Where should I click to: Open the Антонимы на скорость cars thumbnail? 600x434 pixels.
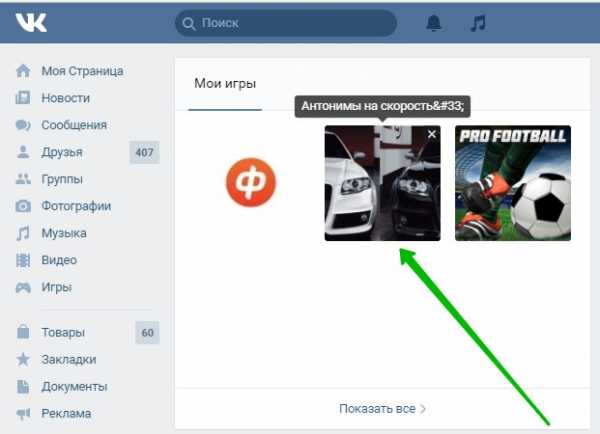pos(382,183)
